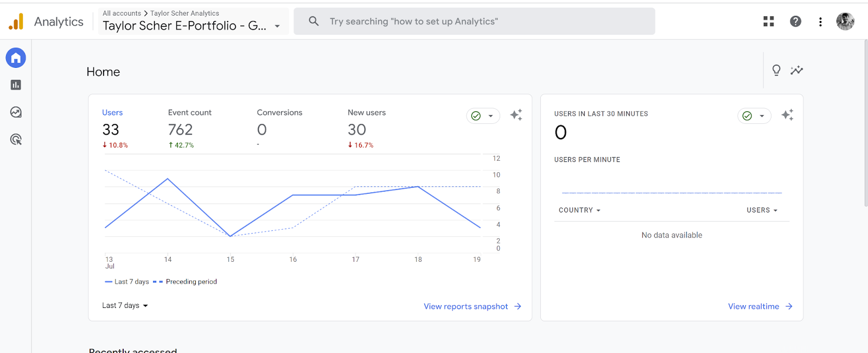Select the New users metric tab
The width and height of the screenshot is (868, 353).
pos(367,129)
